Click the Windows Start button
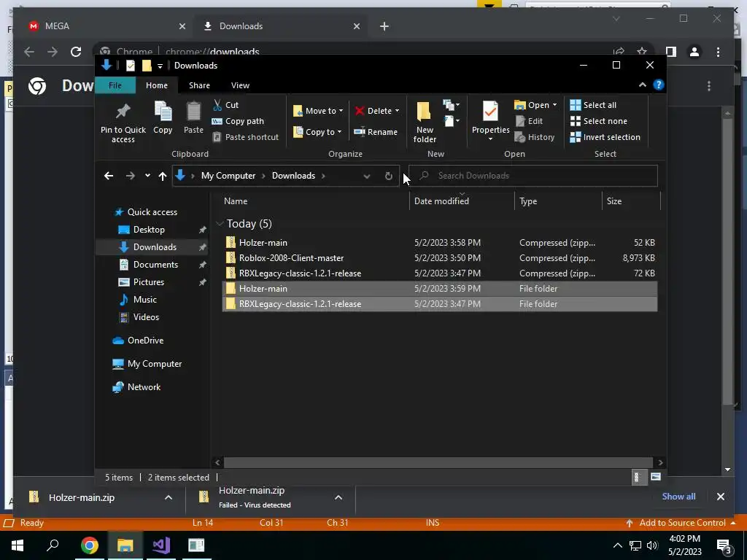This screenshot has width=747, height=560. click(18, 545)
